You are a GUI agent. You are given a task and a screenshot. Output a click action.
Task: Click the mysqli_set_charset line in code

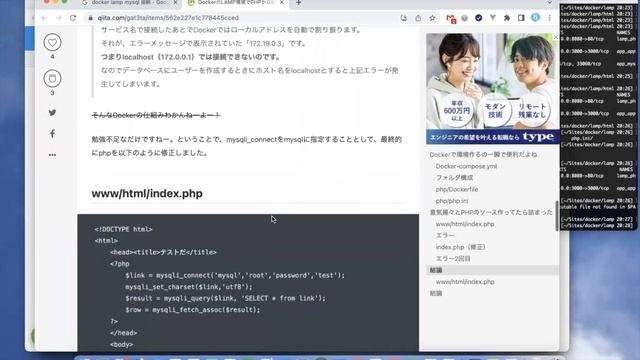pos(189,287)
